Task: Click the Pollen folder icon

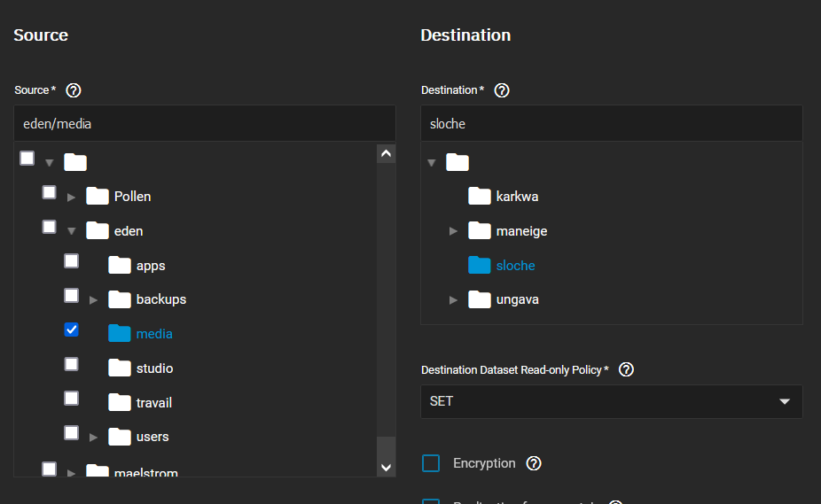Action: [x=98, y=197]
